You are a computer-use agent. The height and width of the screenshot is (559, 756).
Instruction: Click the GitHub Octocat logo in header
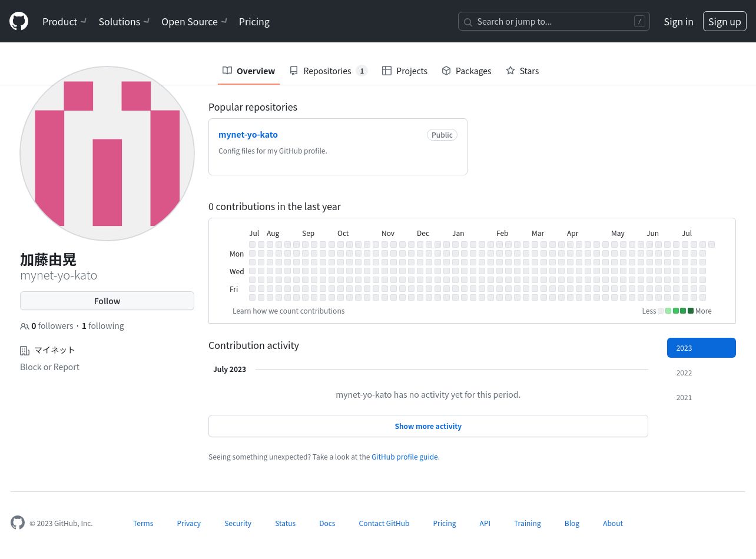click(19, 21)
